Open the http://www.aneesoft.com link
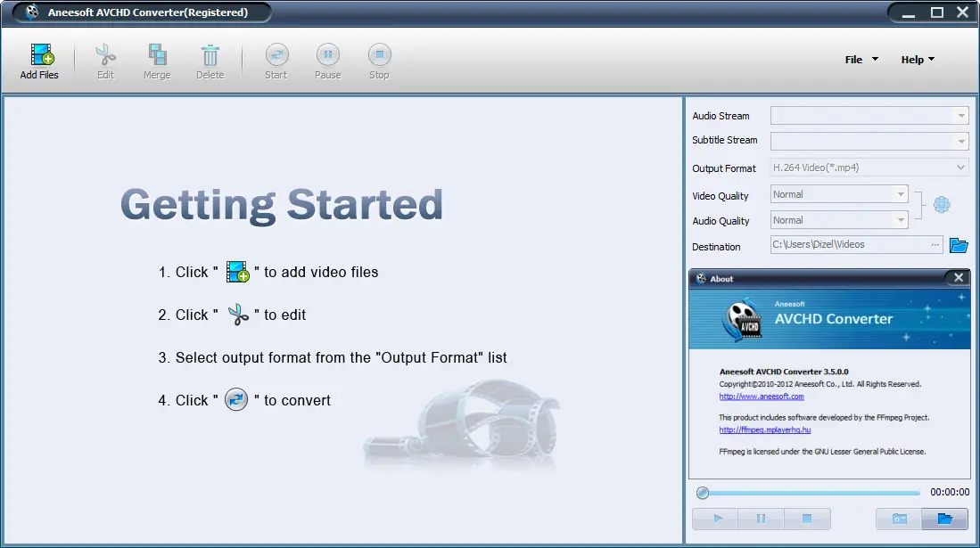This screenshot has width=980, height=548. pos(762,397)
